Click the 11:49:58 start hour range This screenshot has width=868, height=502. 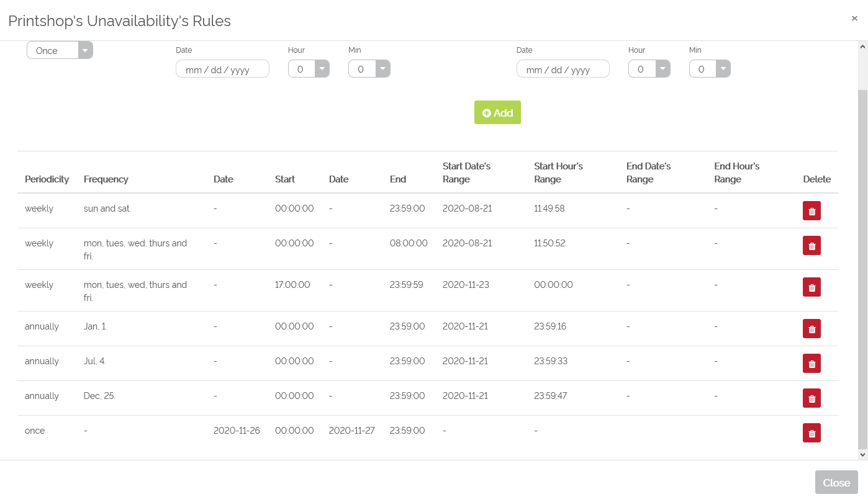click(x=549, y=208)
